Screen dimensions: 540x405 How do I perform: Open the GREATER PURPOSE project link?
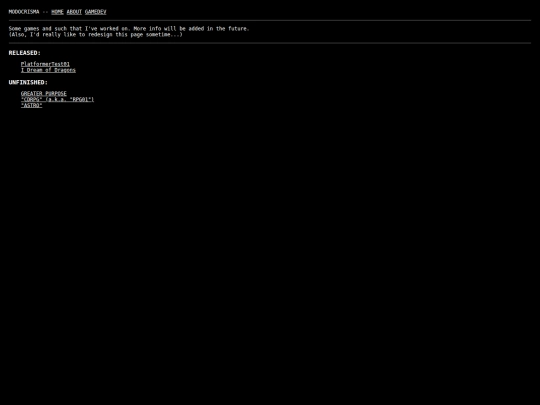44,93
